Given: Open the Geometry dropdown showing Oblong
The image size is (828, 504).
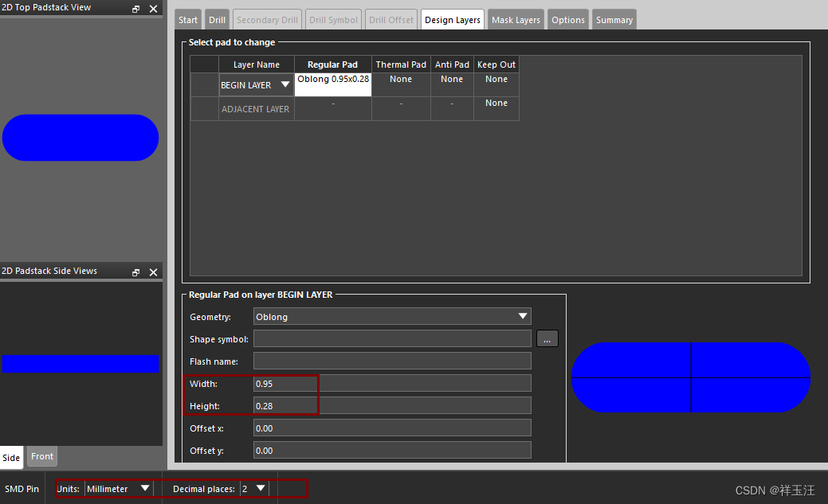Looking at the screenshot, I should tap(392, 317).
